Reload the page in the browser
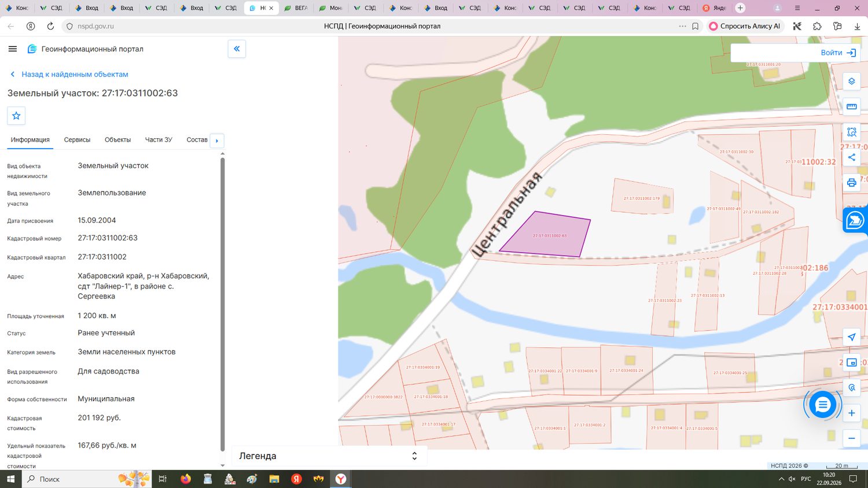This screenshot has width=868, height=488. (x=50, y=26)
